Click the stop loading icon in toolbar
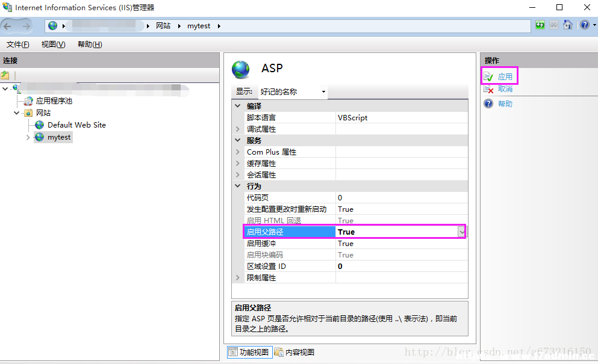The height and width of the screenshot is (364, 598). 554,25
